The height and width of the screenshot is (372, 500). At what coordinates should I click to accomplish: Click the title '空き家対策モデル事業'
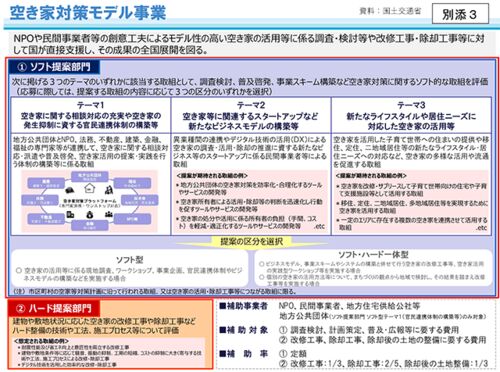pyautogui.click(x=88, y=13)
